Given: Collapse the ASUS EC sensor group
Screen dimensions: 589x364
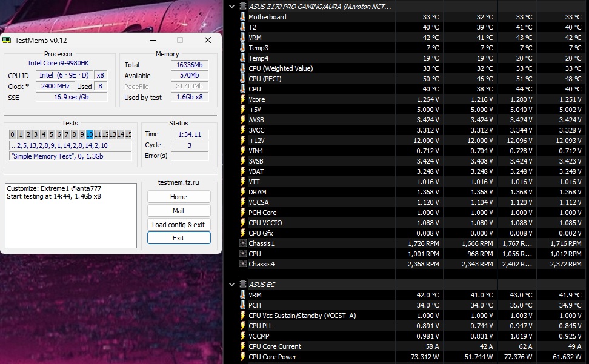Looking at the screenshot, I should coord(231,285).
